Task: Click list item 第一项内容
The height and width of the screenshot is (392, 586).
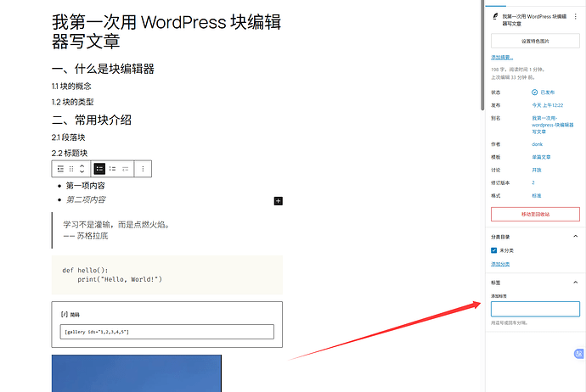Action: [x=86, y=186]
